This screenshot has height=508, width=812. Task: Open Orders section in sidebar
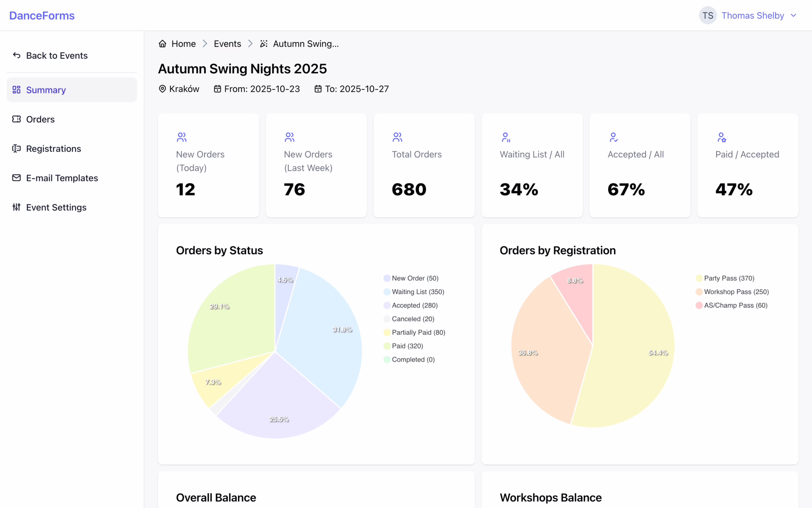pos(40,119)
